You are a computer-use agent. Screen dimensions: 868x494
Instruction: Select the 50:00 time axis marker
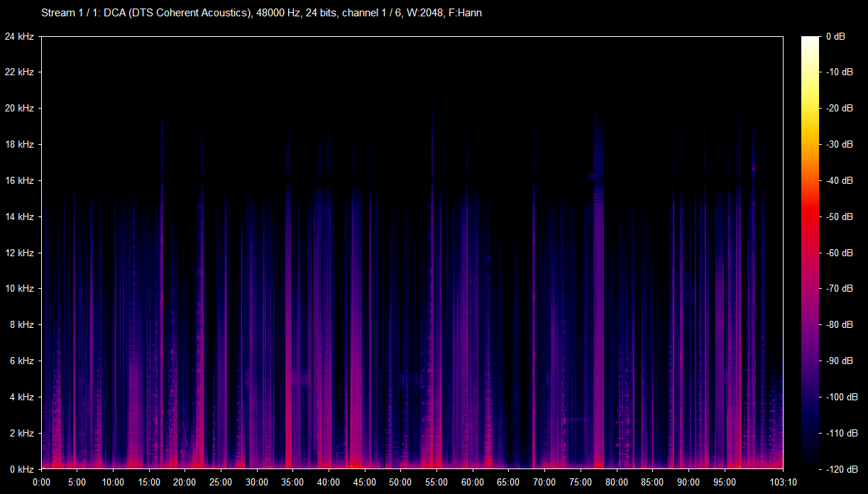click(400, 481)
